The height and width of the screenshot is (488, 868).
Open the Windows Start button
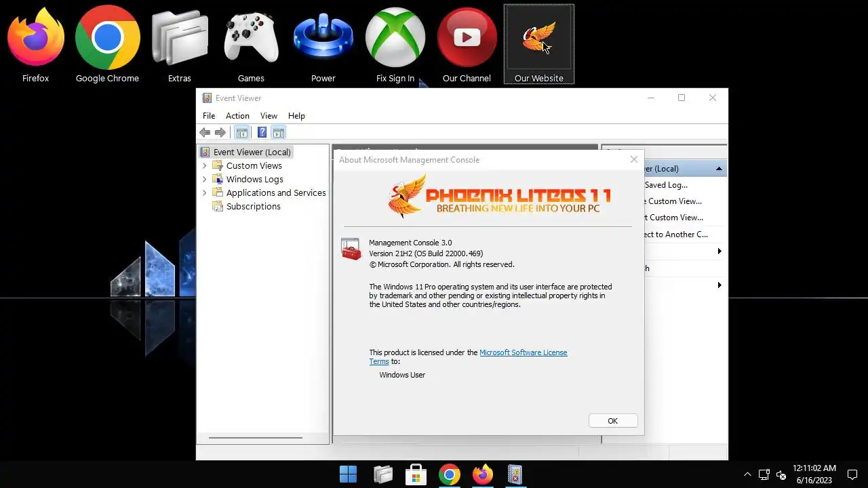click(x=349, y=474)
